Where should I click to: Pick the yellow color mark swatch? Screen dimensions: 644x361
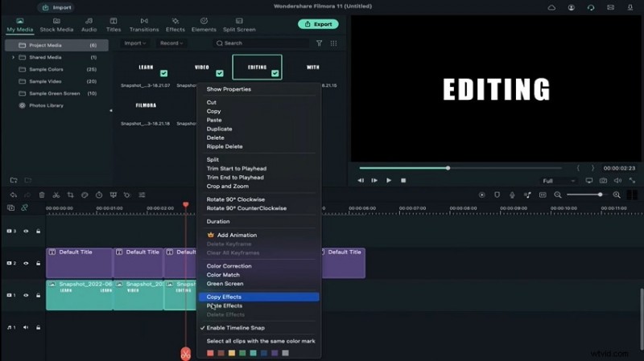(232, 353)
